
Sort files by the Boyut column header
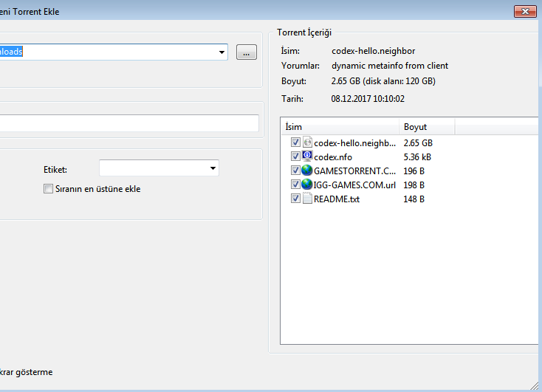427,127
